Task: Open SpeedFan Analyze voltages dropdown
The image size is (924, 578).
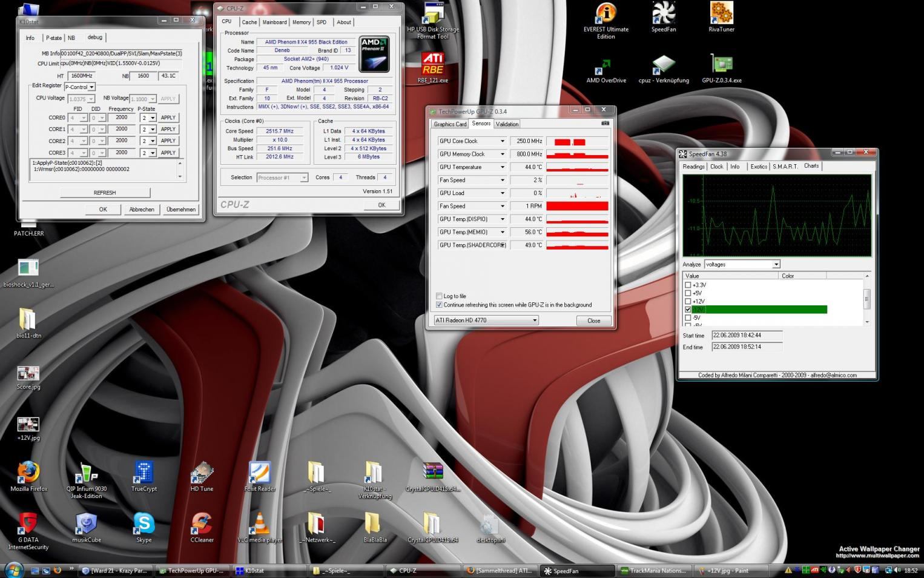Action: [x=742, y=264]
